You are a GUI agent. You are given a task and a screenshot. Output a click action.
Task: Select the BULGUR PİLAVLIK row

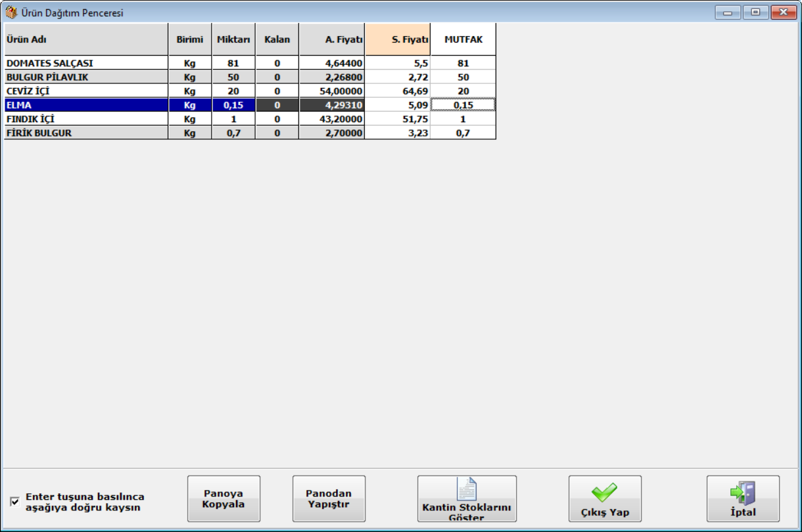tap(85, 78)
